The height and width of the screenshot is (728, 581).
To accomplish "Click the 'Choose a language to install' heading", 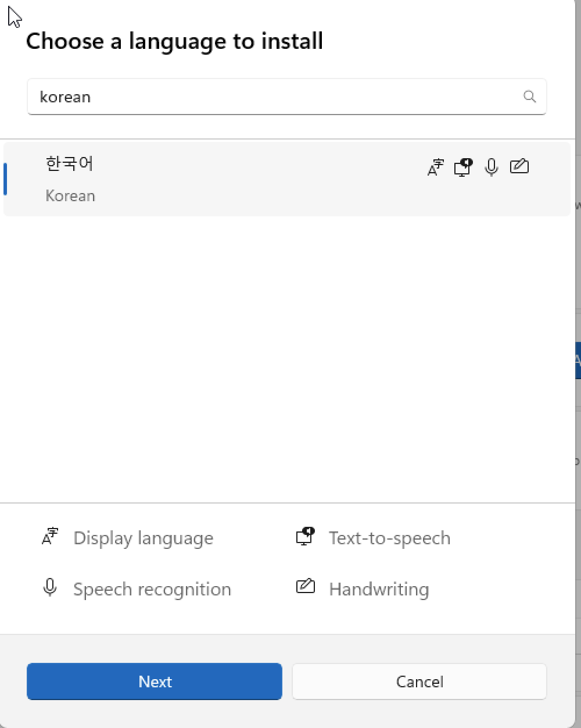I will (174, 41).
